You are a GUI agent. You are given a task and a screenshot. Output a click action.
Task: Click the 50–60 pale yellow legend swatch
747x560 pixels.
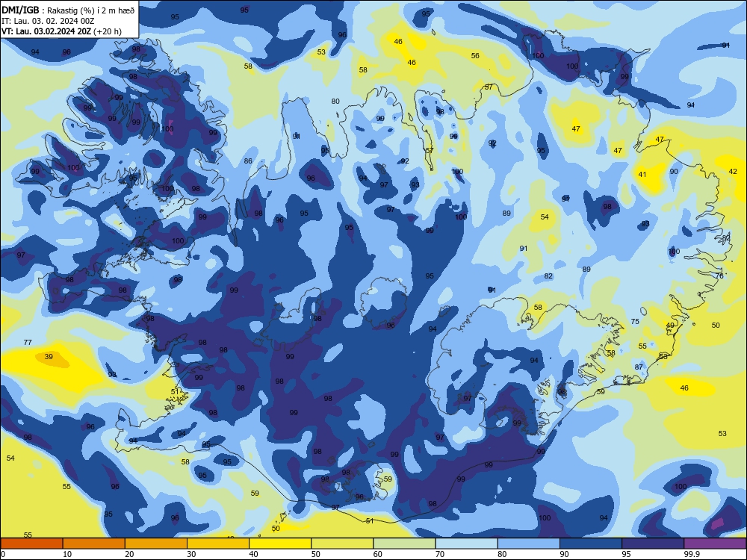click(x=342, y=544)
